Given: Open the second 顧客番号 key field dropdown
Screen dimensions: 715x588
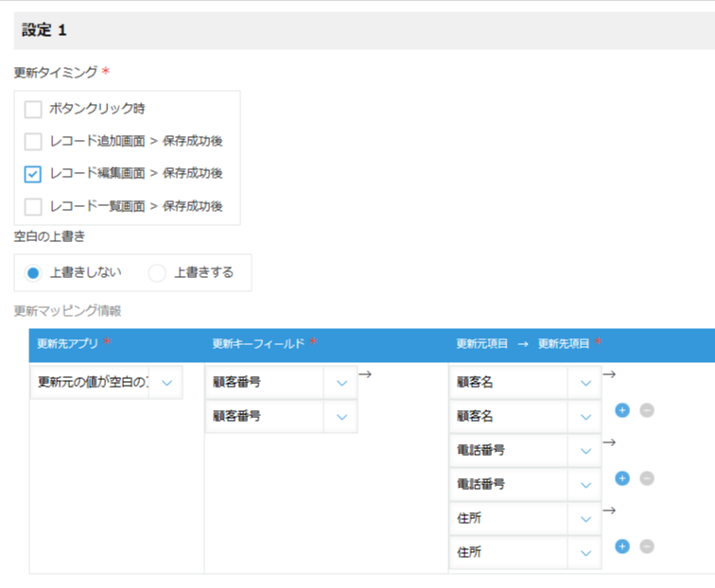Looking at the screenshot, I should coord(281,416).
